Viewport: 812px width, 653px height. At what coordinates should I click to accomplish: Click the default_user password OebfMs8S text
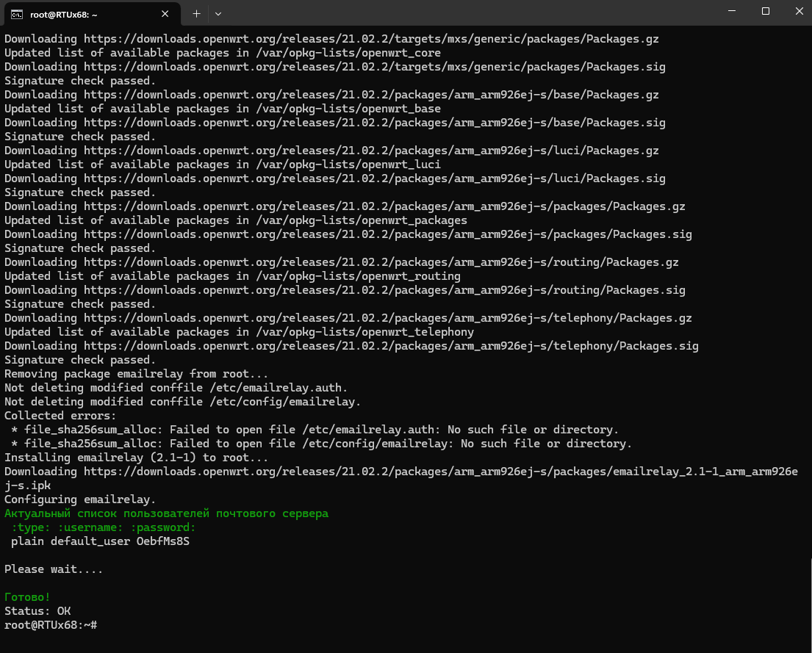click(x=162, y=541)
